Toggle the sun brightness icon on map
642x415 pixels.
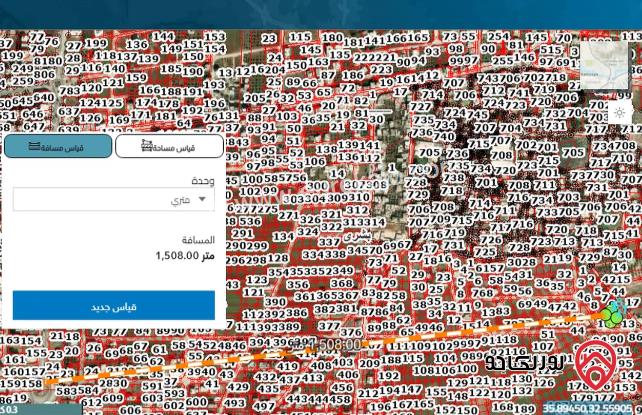[x=619, y=113]
